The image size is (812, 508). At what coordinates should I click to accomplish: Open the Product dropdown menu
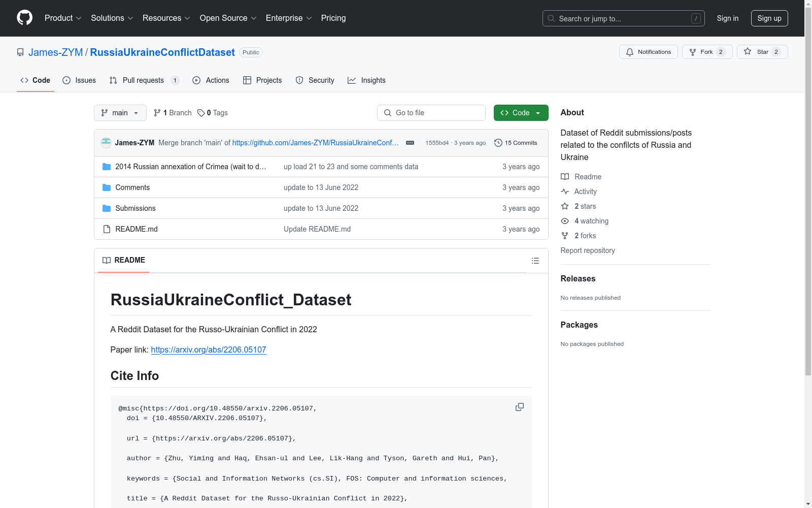[x=63, y=18]
